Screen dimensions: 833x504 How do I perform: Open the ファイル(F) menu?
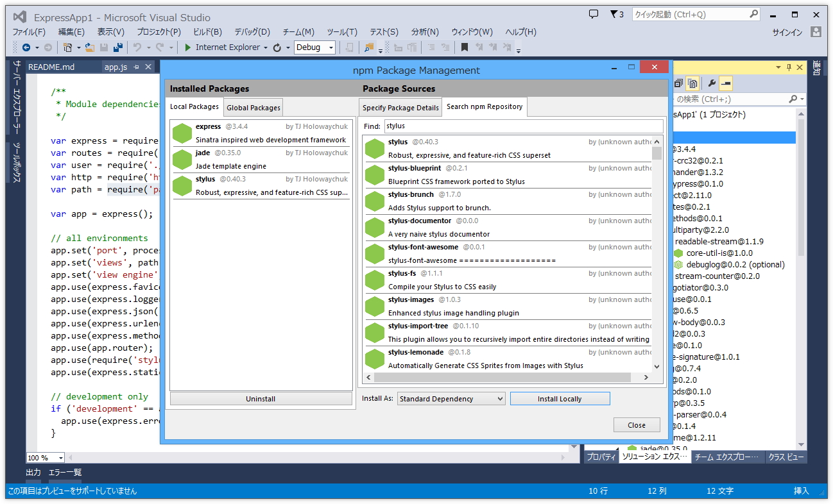pos(29,32)
